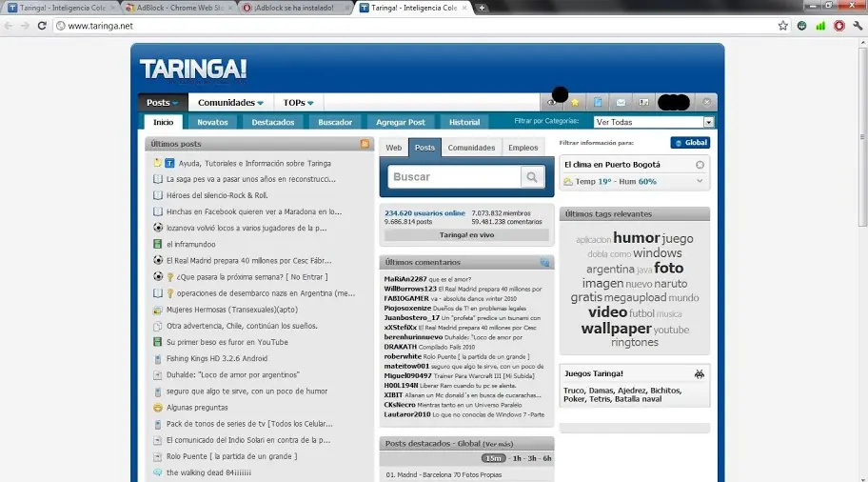Select the 3h time filter

532,459
